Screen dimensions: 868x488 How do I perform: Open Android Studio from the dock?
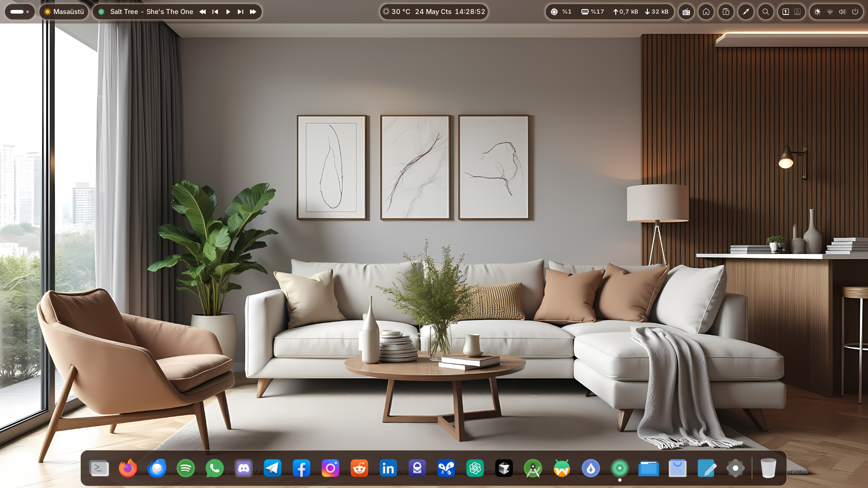pyautogui.click(x=533, y=468)
